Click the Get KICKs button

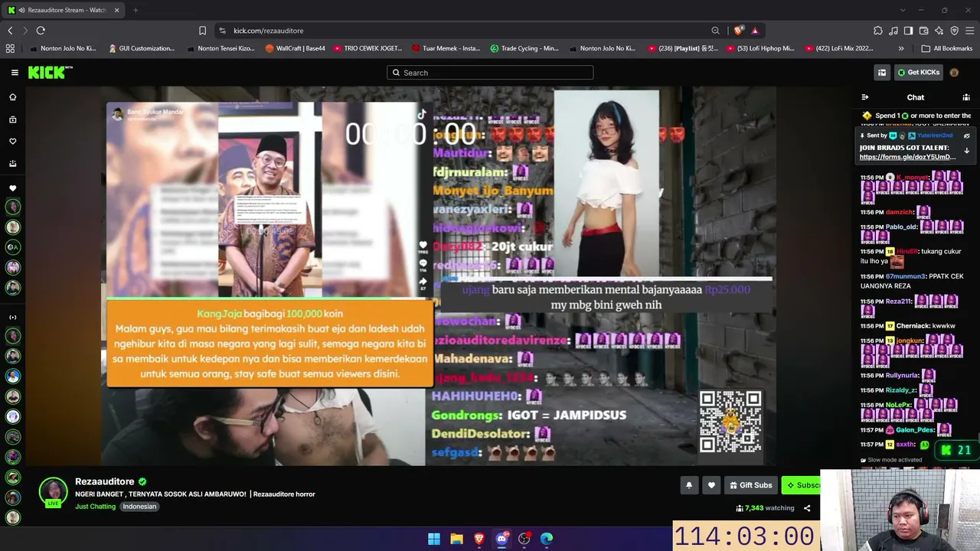pyautogui.click(x=918, y=73)
